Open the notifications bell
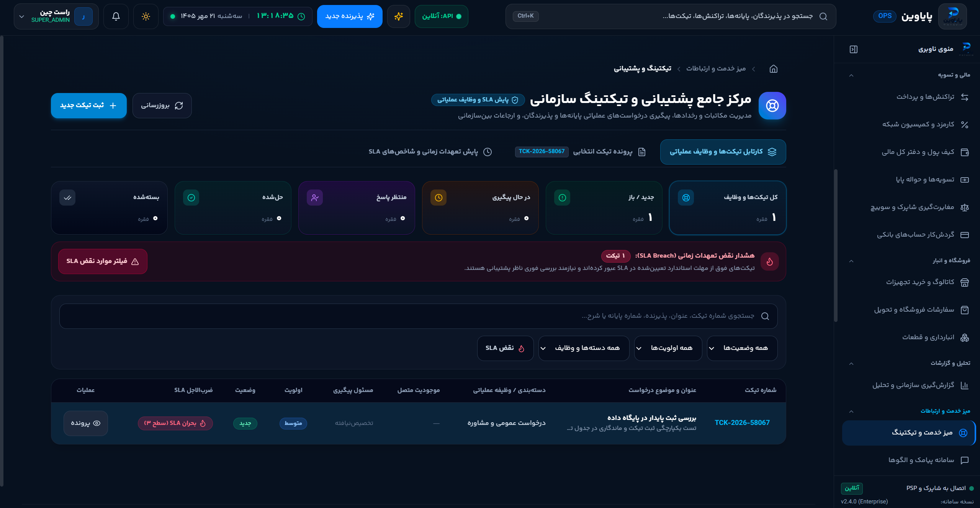This screenshot has height=508, width=980. coord(116,16)
